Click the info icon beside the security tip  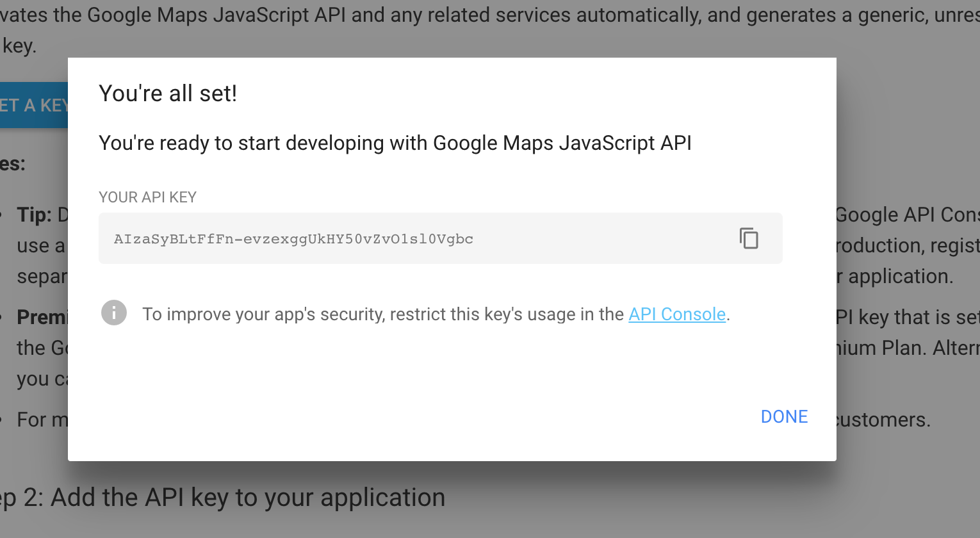tap(114, 313)
